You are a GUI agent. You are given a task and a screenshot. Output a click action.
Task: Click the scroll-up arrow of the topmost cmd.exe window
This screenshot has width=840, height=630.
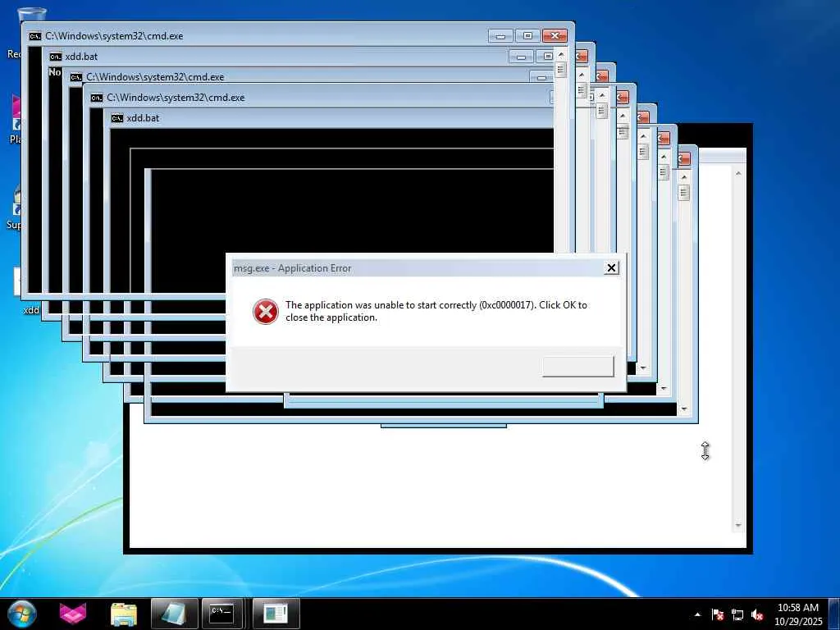click(561, 55)
